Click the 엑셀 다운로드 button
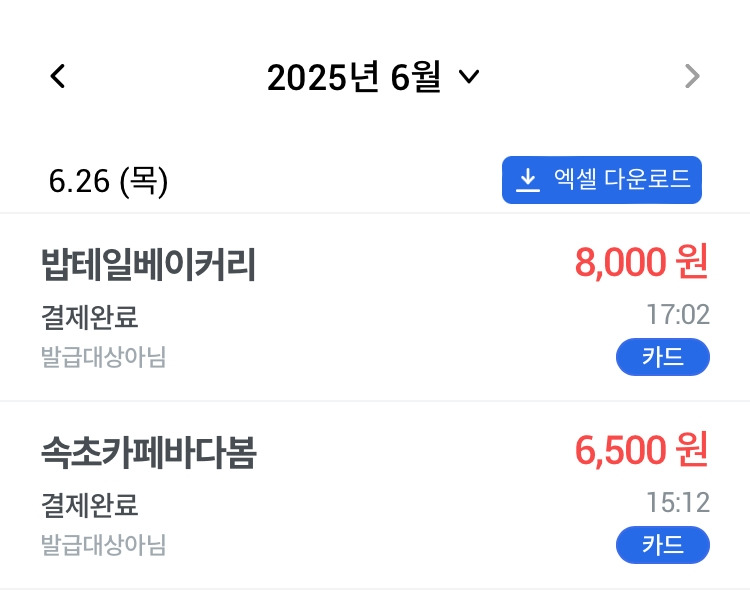 (x=601, y=180)
